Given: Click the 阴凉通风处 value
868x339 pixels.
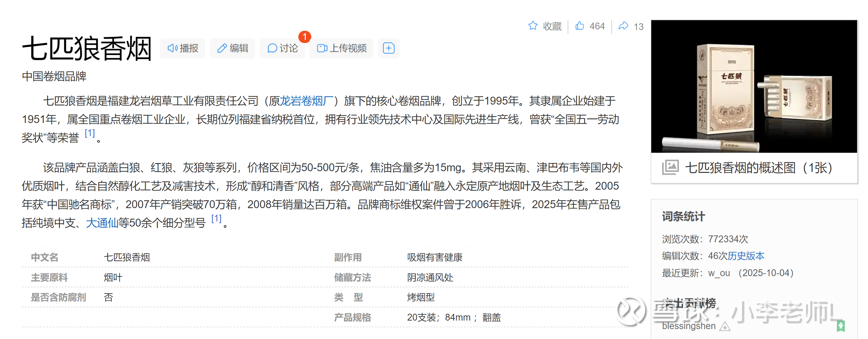Looking at the screenshot, I should [430, 277].
